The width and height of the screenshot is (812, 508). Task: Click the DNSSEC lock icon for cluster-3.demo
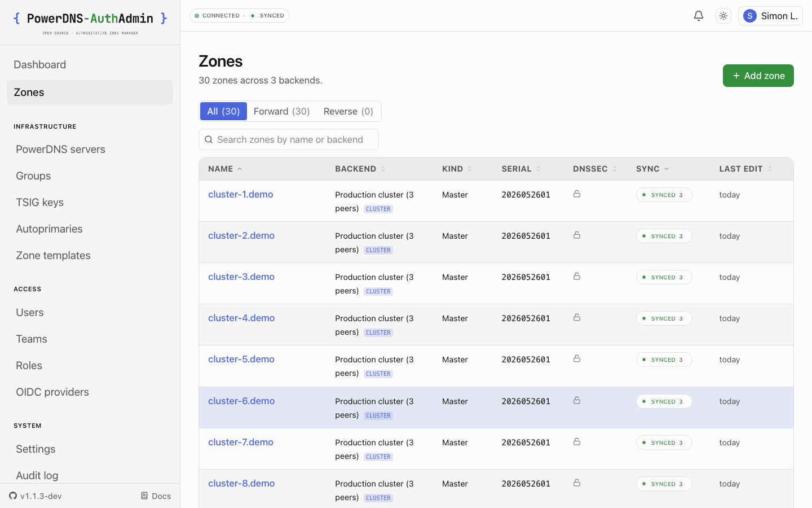point(577,277)
